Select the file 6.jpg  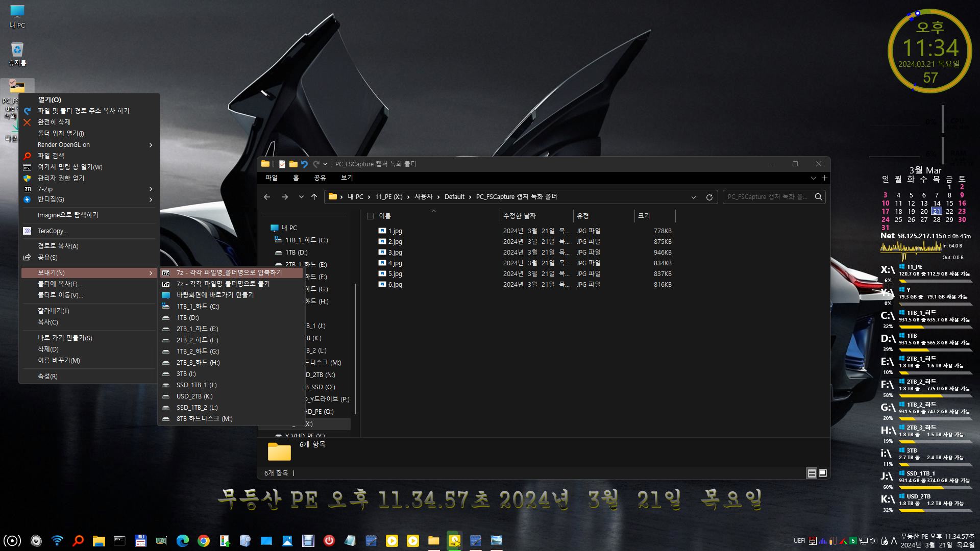(395, 285)
